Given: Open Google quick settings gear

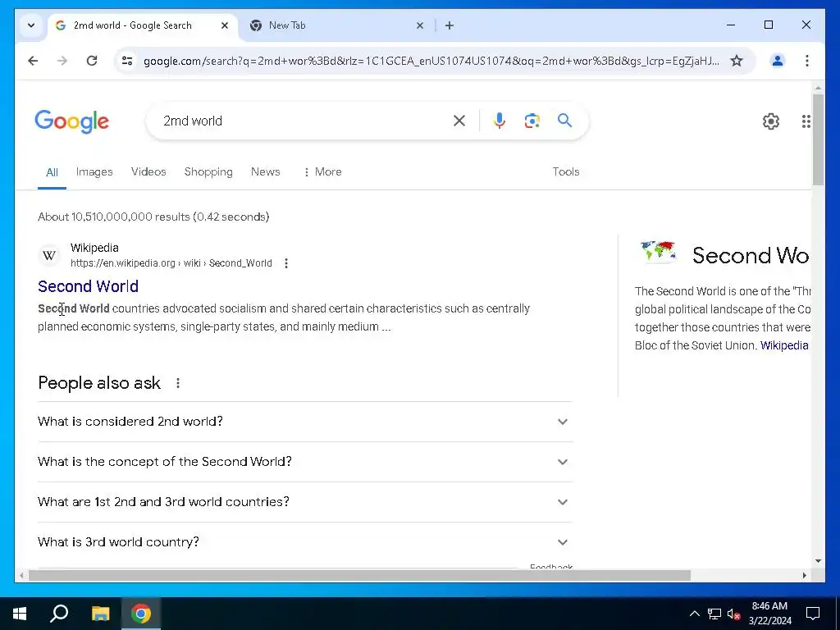Looking at the screenshot, I should tap(770, 121).
